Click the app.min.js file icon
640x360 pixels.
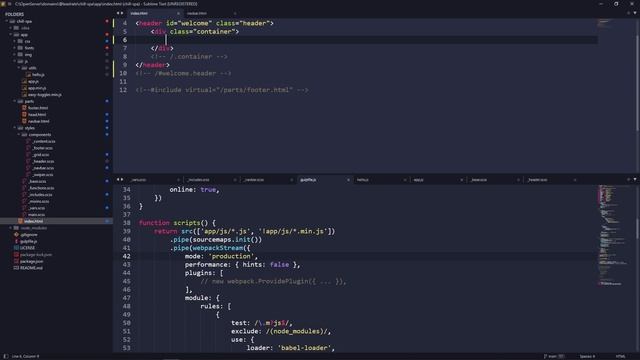[x=24, y=88]
